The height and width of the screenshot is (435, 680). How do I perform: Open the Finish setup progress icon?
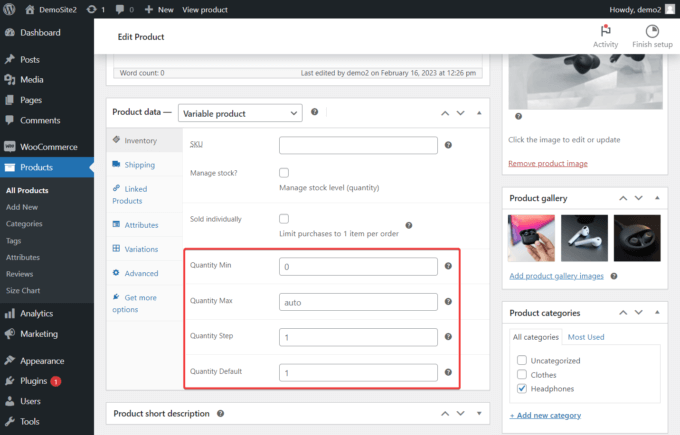(x=652, y=36)
